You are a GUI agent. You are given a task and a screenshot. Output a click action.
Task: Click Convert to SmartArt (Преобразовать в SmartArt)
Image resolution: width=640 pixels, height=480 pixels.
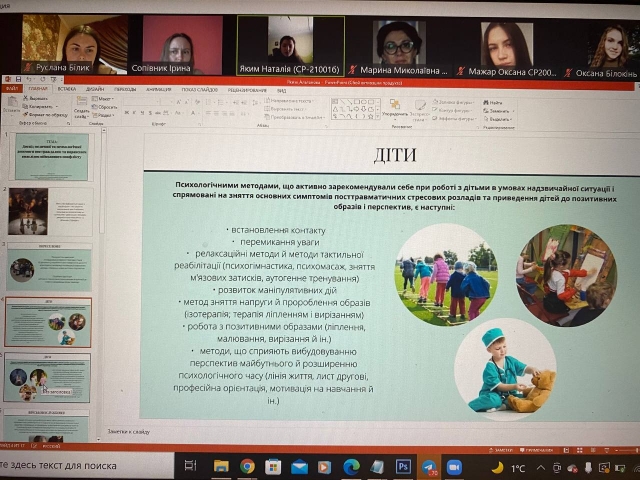tap(295, 118)
